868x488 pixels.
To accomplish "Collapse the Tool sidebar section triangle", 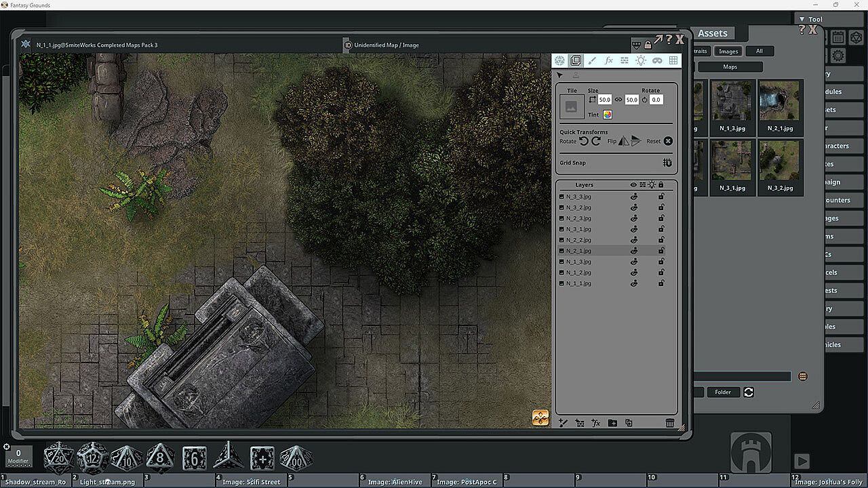I will coord(802,20).
